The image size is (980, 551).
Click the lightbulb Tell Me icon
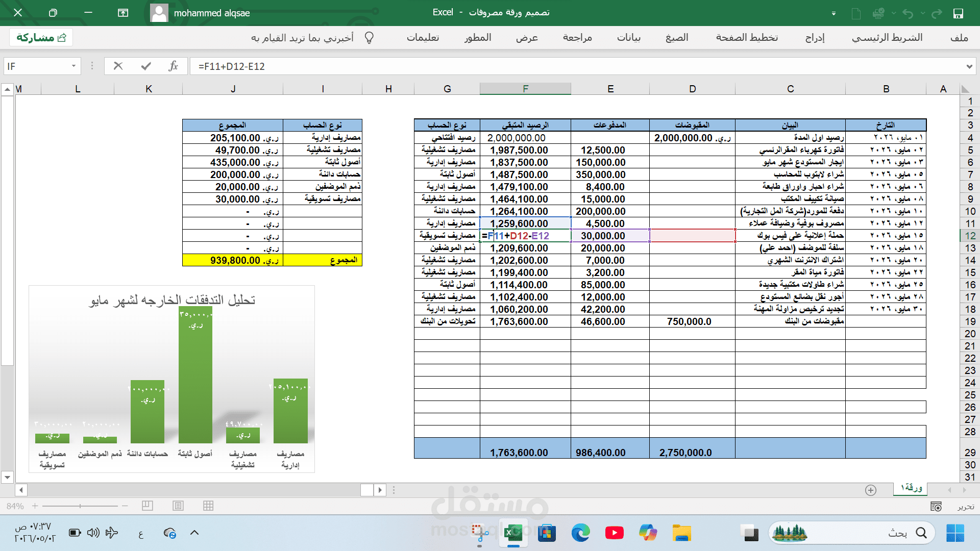370,38
